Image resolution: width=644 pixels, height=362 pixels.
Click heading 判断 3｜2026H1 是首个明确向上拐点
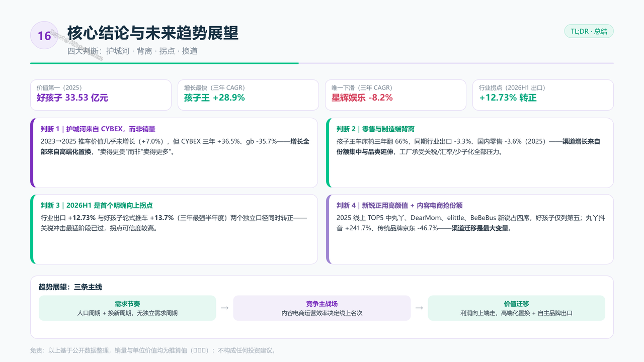click(x=97, y=206)
